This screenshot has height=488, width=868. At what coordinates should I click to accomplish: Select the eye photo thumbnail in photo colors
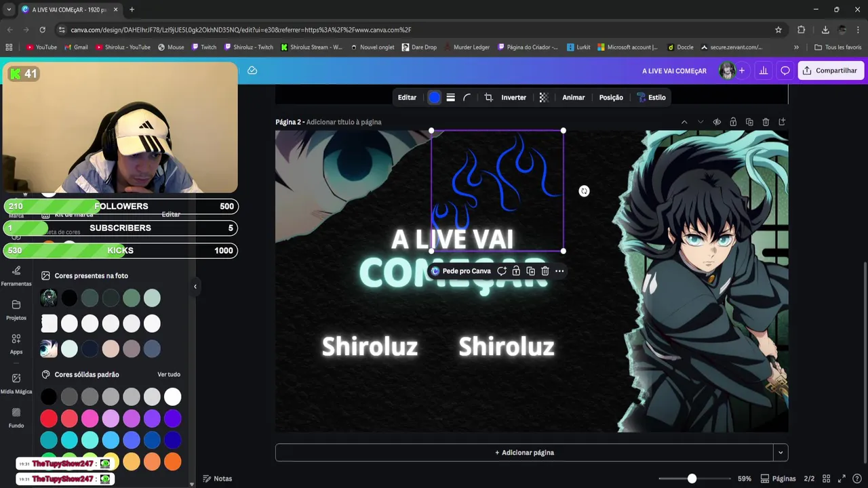pos(49,348)
